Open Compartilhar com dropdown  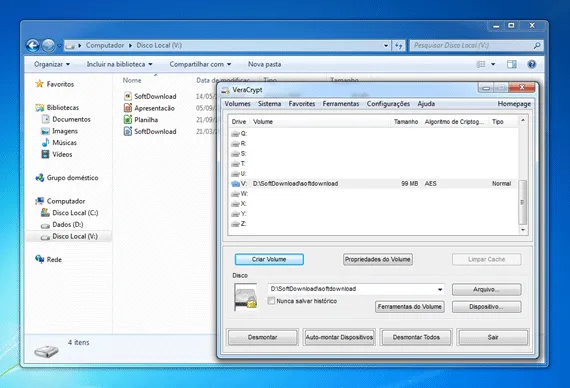200,64
